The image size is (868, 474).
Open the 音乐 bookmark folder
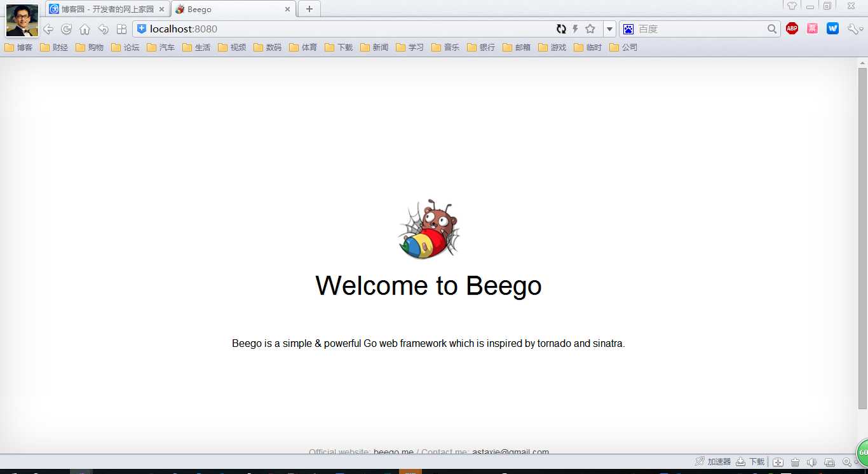445,48
